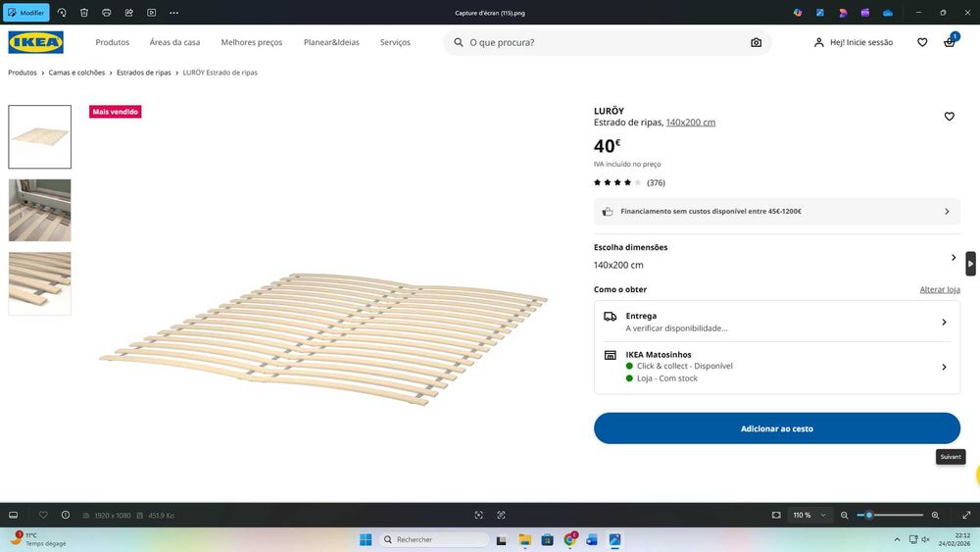Viewport: 980px width, 552px height.
Task: Open the shopping basket icon in the header
Action: tap(950, 42)
